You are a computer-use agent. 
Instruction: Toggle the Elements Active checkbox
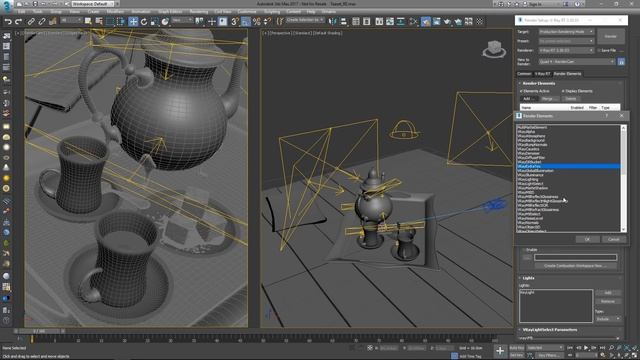point(521,91)
